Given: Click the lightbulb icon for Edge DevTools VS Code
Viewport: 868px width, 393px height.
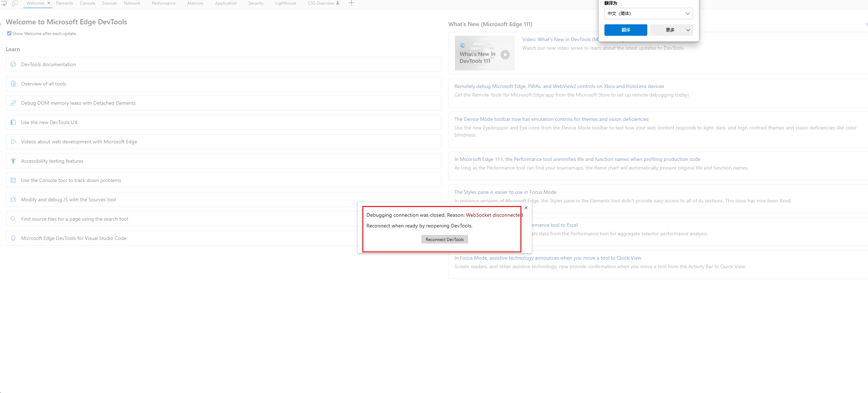Looking at the screenshot, I should pos(13,238).
